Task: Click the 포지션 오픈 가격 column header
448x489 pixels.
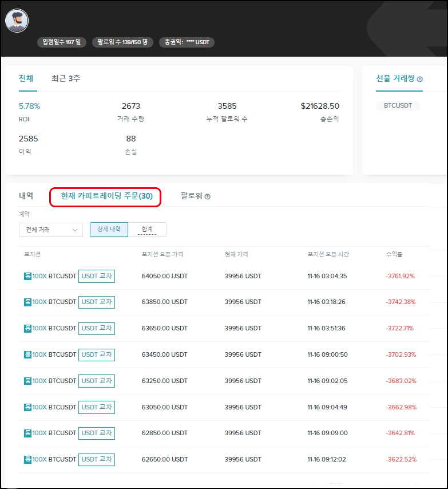Action: click(162, 254)
